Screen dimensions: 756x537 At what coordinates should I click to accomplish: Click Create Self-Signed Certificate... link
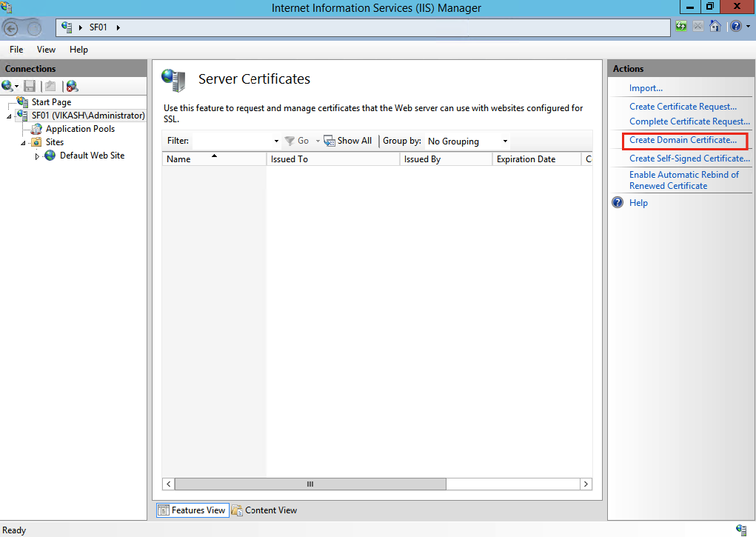click(689, 159)
